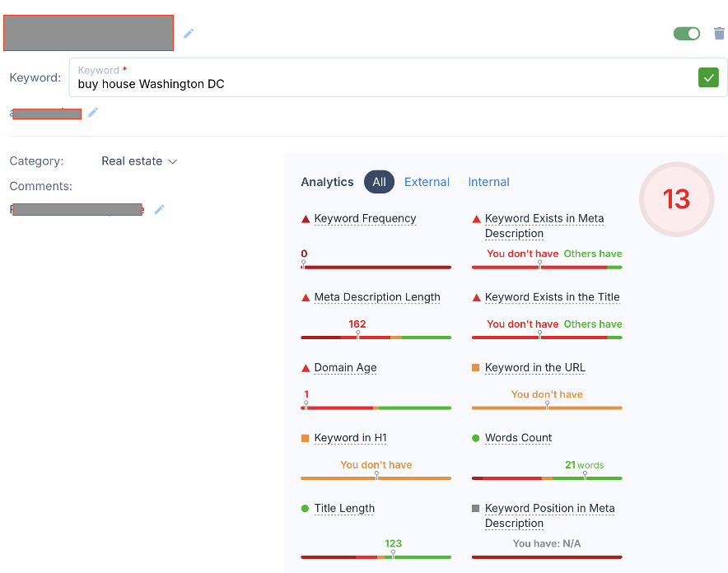Click the Title Length progress bar

(376, 557)
